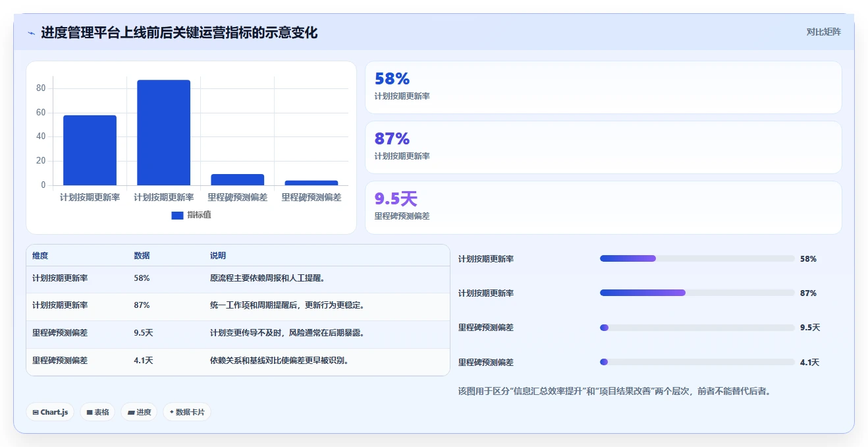Click the Chart.js tag icon
868x447 pixels.
36,413
